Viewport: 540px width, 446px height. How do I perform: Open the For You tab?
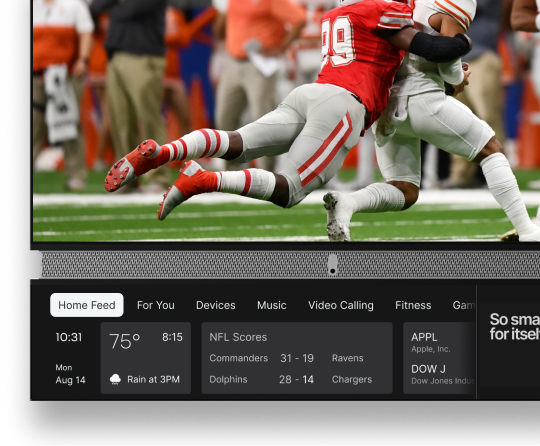click(156, 305)
